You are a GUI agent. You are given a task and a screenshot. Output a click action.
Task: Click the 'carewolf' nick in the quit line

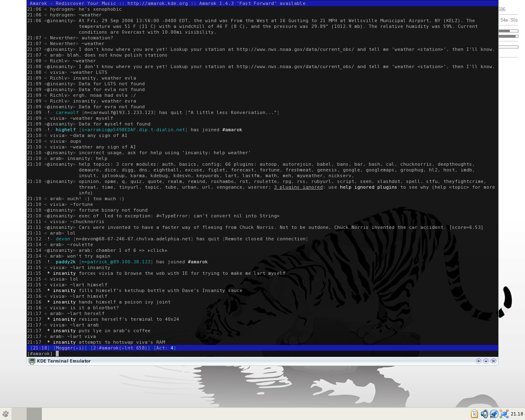coord(67,112)
